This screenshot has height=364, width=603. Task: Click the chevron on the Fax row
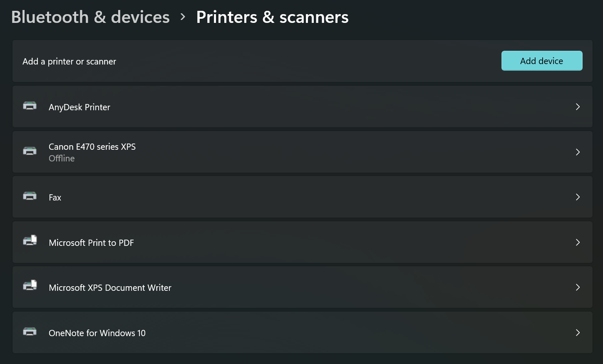[x=578, y=197]
